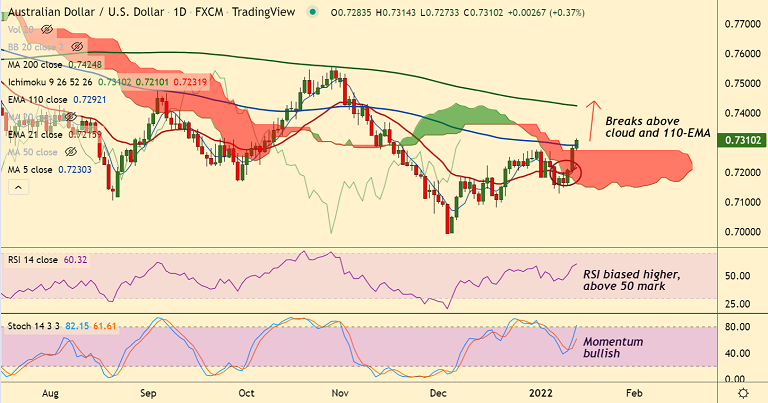Click the 80.00 level on Stoch axis
The width and height of the screenshot is (768, 403).
coord(738,327)
